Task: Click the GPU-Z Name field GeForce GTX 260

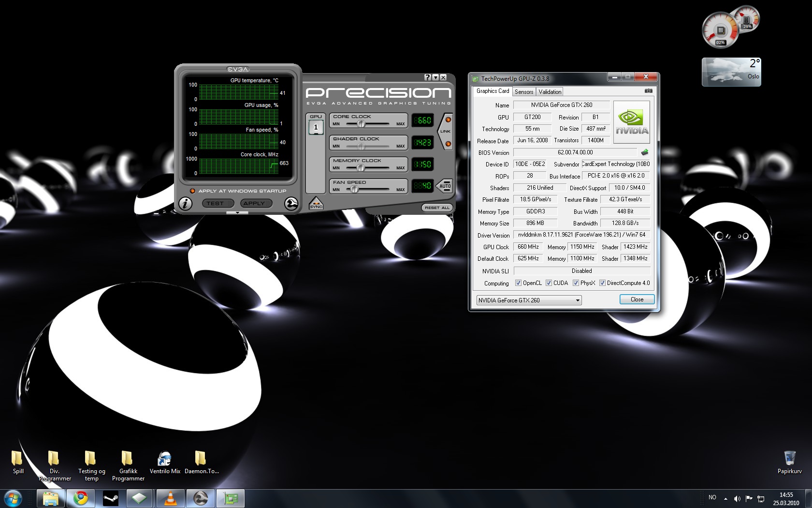Action: [562, 105]
